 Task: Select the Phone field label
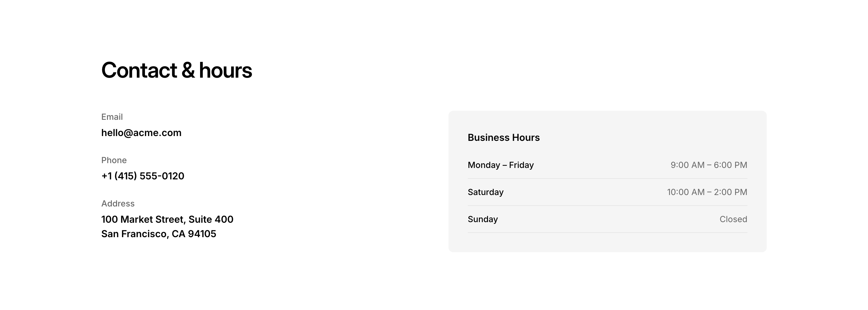click(x=114, y=160)
